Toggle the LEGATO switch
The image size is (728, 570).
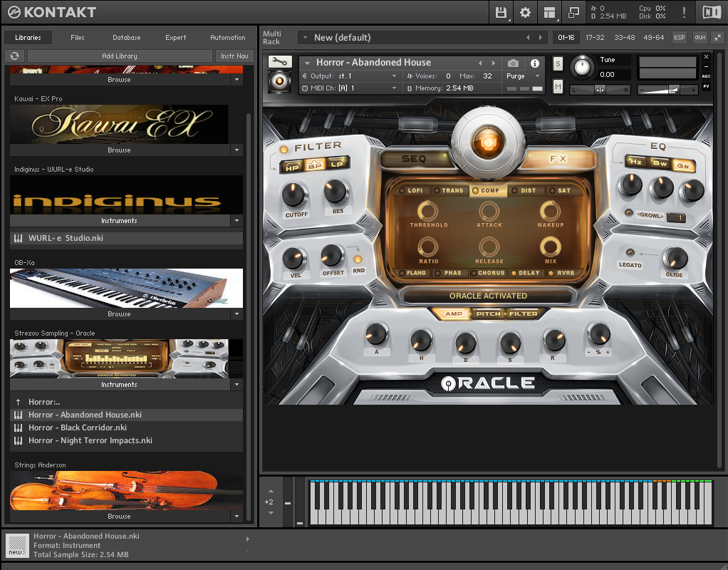pyautogui.click(x=630, y=253)
